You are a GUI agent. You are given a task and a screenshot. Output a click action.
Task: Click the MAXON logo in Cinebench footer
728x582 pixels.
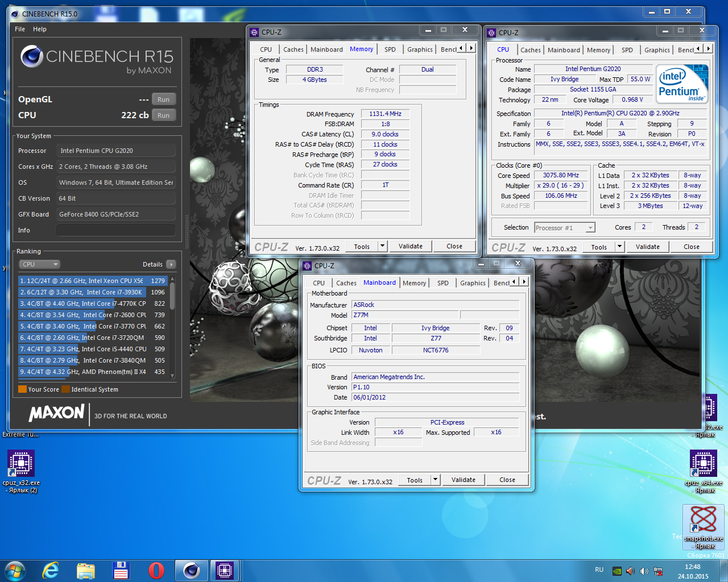(x=56, y=413)
